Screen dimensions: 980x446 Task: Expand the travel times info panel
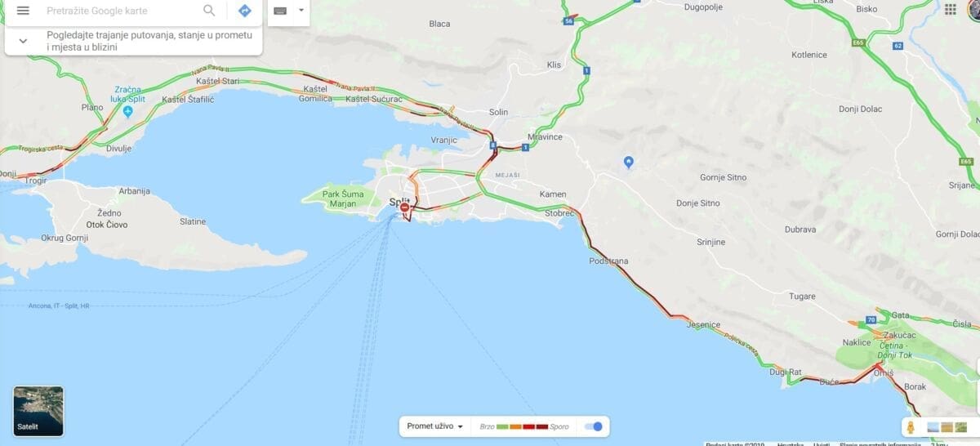point(23,41)
